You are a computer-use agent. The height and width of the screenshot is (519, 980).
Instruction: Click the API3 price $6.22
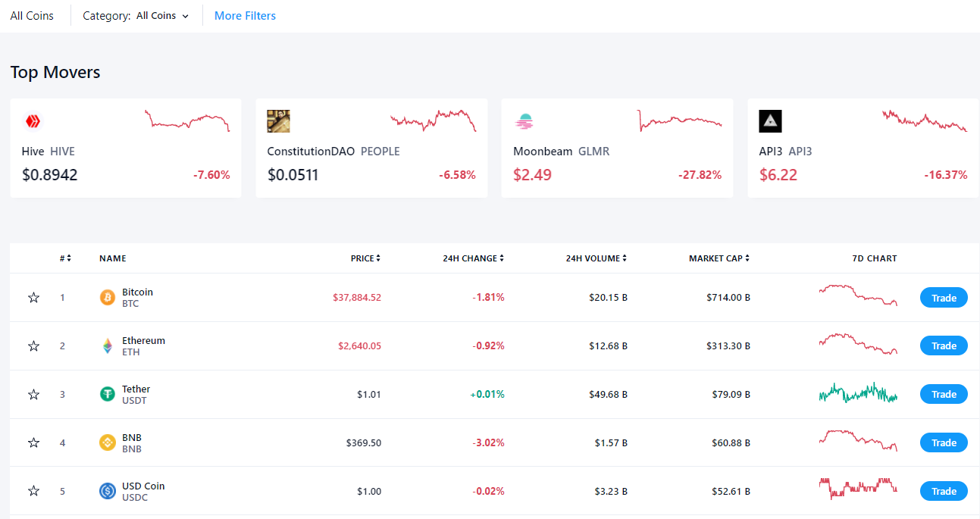[x=778, y=175]
